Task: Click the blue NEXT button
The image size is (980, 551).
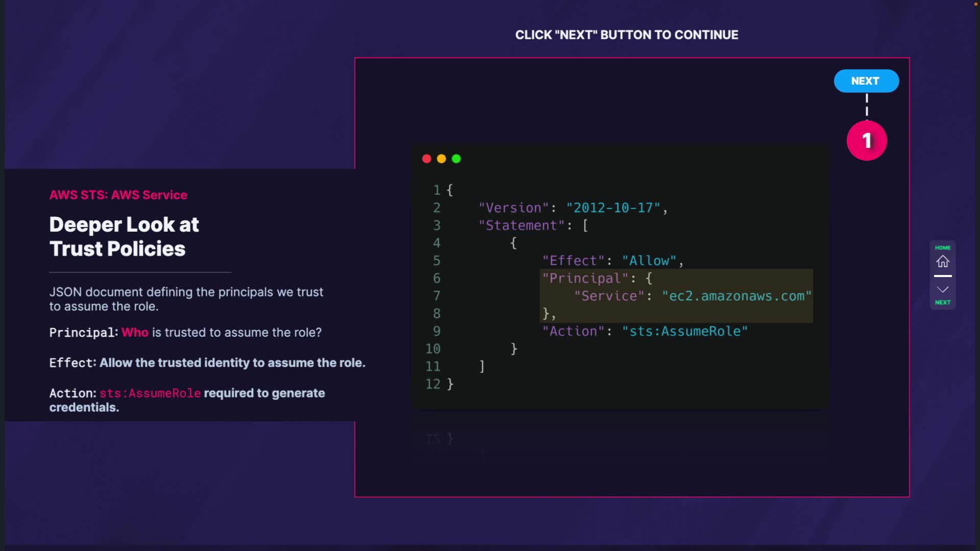Action: [x=866, y=81]
